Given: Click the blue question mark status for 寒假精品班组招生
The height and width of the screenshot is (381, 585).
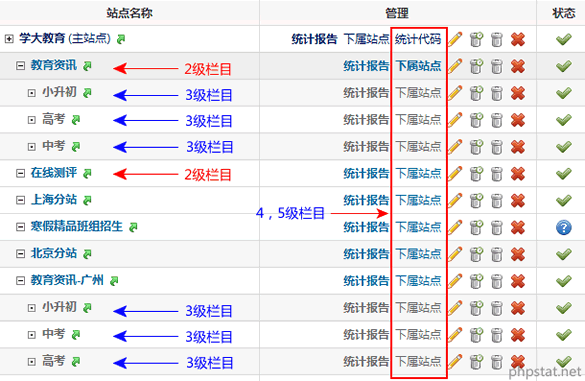Looking at the screenshot, I should [x=564, y=227].
